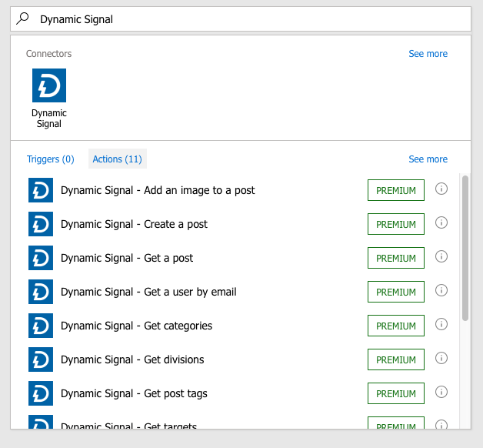View info for Get categories action
Screen dimensions: 483x448
point(441,324)
